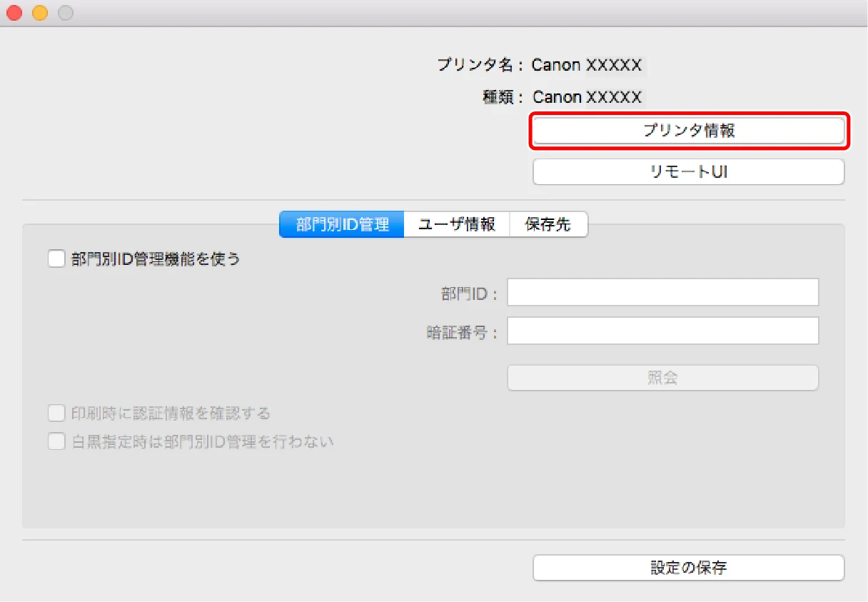Click 設定の保存 button
The width and height of the screenshot is (868, 602).
point(689,568)
